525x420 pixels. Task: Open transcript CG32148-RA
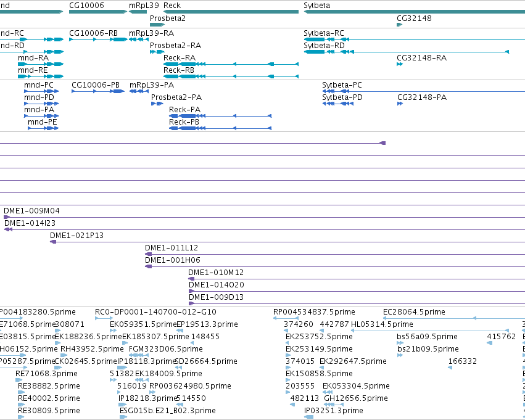point(421,57)
